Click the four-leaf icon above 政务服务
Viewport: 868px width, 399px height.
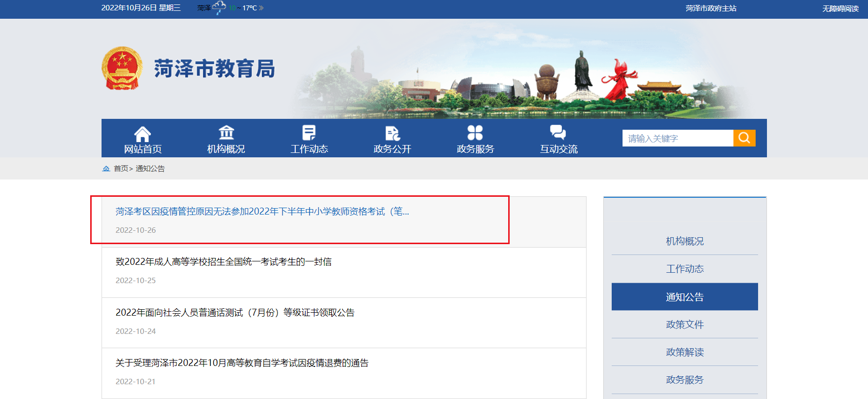475,133
